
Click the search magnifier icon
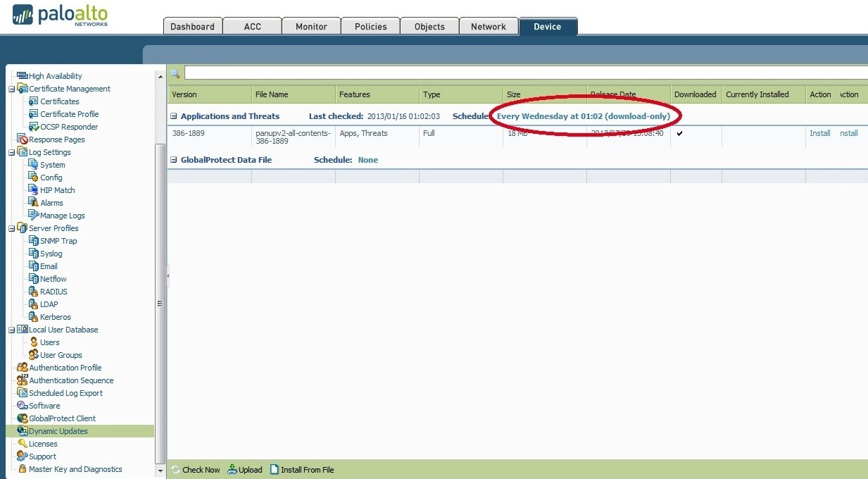[175, 73]
